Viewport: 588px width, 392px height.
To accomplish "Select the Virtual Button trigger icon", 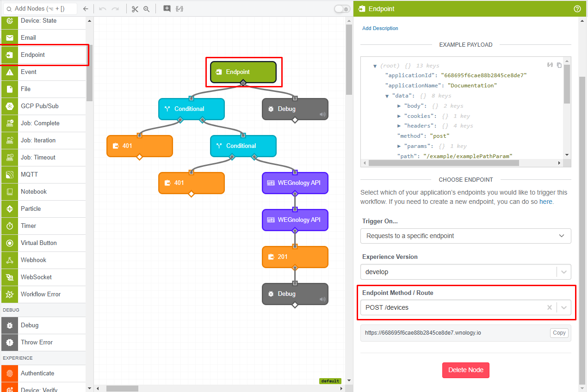I will [9, 243].
